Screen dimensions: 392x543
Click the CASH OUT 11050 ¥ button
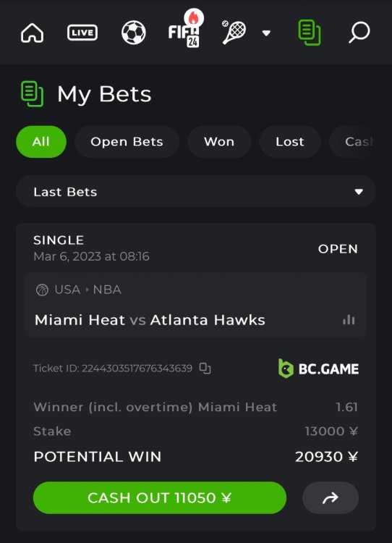click(x=160, y=497)
